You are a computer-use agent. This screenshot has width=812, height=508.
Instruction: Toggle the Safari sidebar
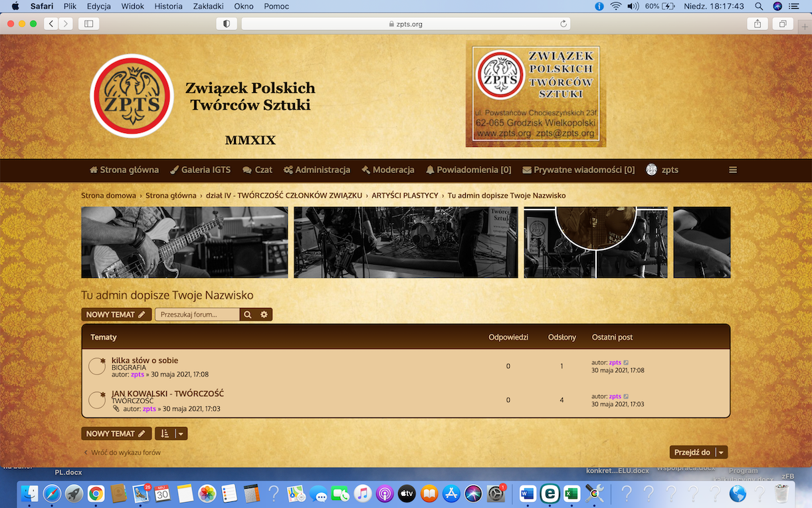88,24
